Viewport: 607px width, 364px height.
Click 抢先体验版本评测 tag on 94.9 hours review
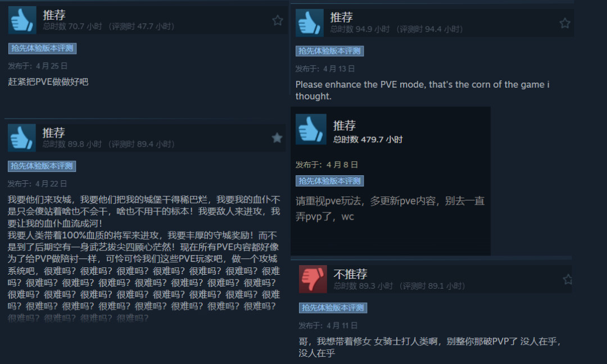point(329,51)
